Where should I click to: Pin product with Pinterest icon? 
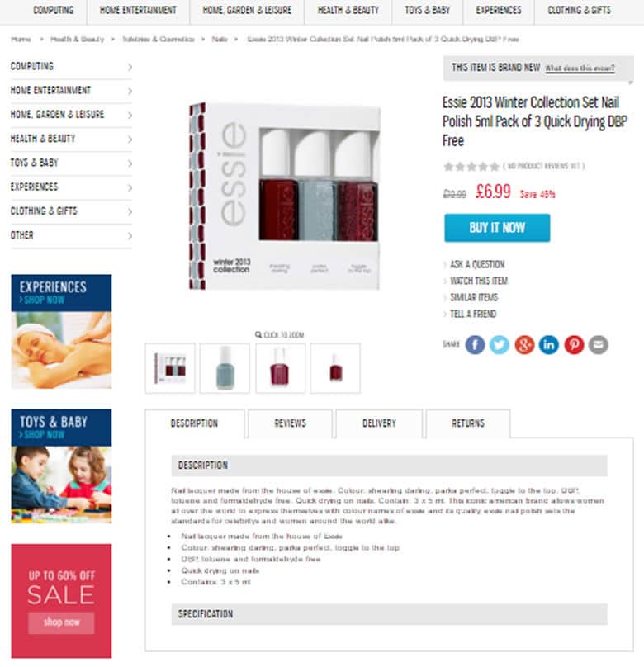coord(574,344)
